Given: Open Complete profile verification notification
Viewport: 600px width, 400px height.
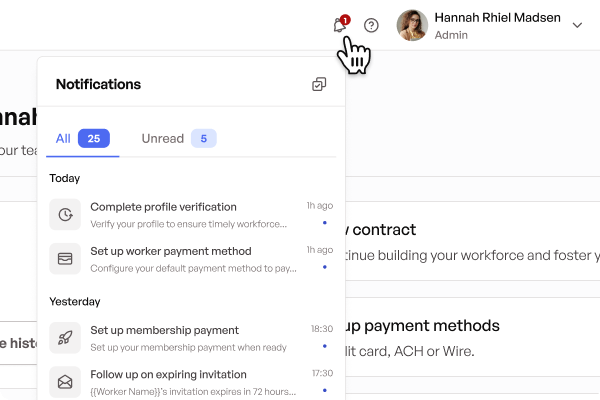Looking at the screenshot, I should [163, 207].
